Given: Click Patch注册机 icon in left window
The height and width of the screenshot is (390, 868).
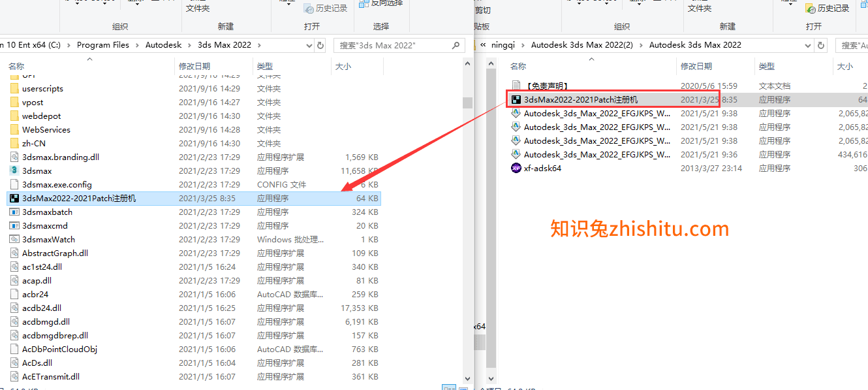Looking at the screenshot, I should point(14,199).
